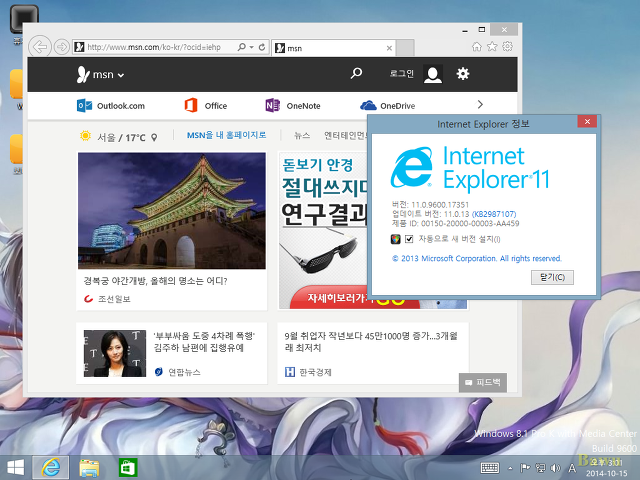Go back using browser Back arrow

coord(40,47)
